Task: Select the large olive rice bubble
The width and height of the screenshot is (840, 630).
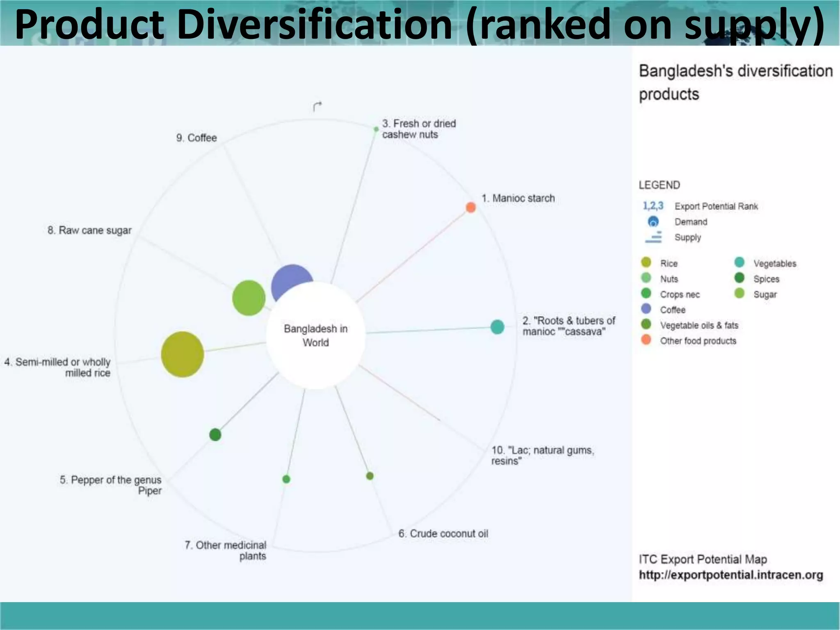Action: pos(182,354)
